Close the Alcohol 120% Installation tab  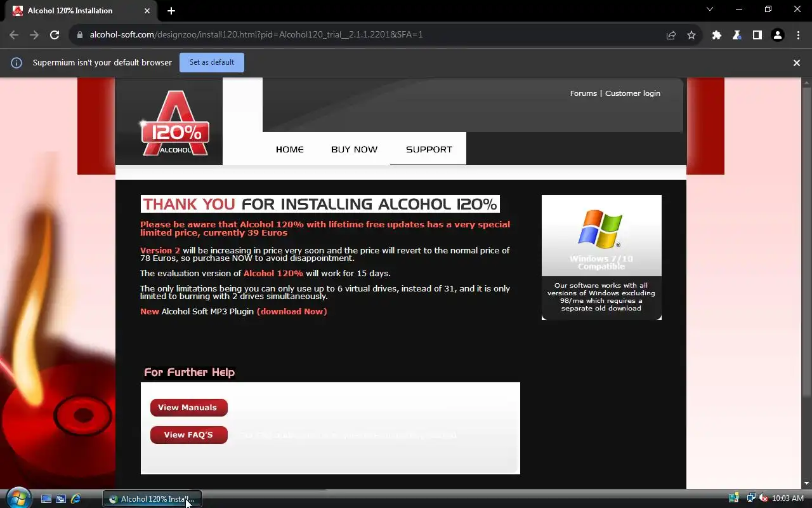[x=147, y=11]
